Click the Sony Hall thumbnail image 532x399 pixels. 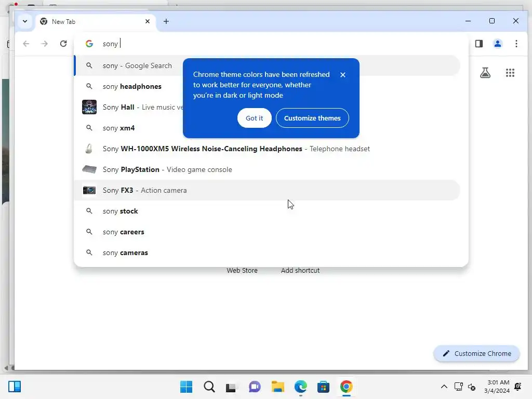tap(89, 107)
